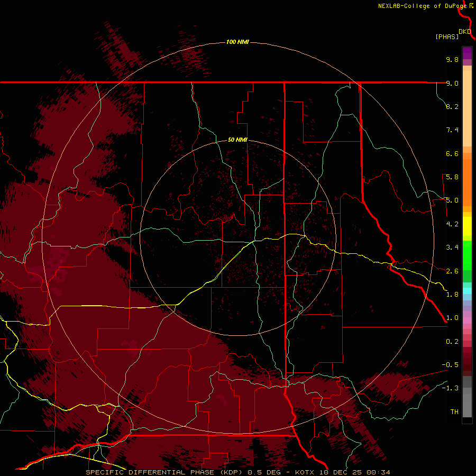The height and width of the screenshot is (476, 476).
Task: Click the bright green segment of color bar
Action: [x=467, y=255]
